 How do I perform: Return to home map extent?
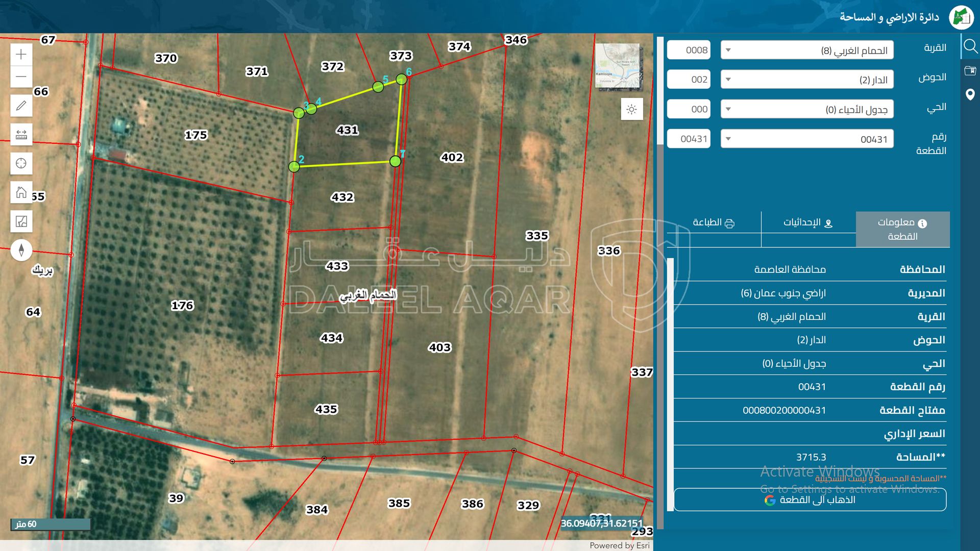21,192
